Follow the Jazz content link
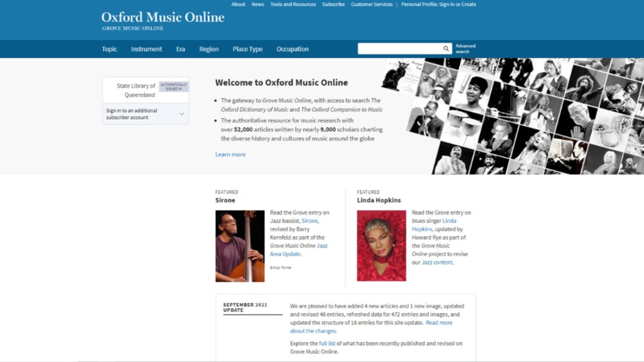 pos(437,262)
